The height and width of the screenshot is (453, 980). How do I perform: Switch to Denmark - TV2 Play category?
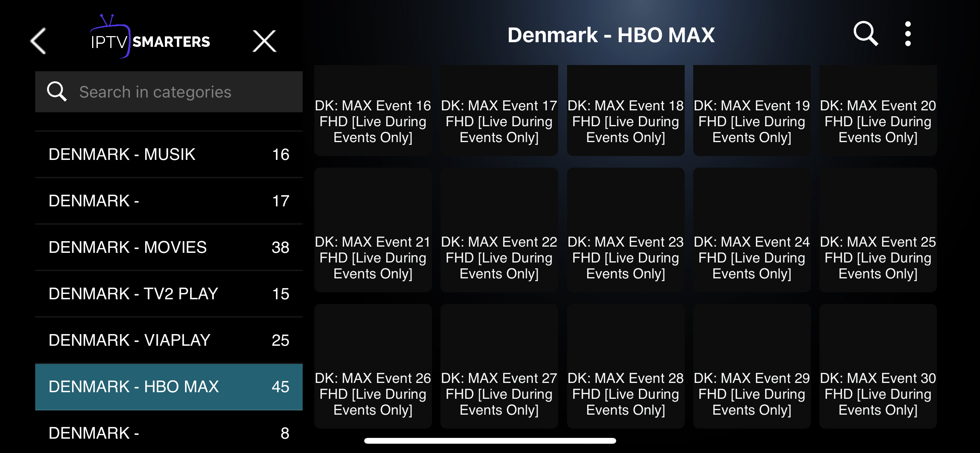coord(169,294)
